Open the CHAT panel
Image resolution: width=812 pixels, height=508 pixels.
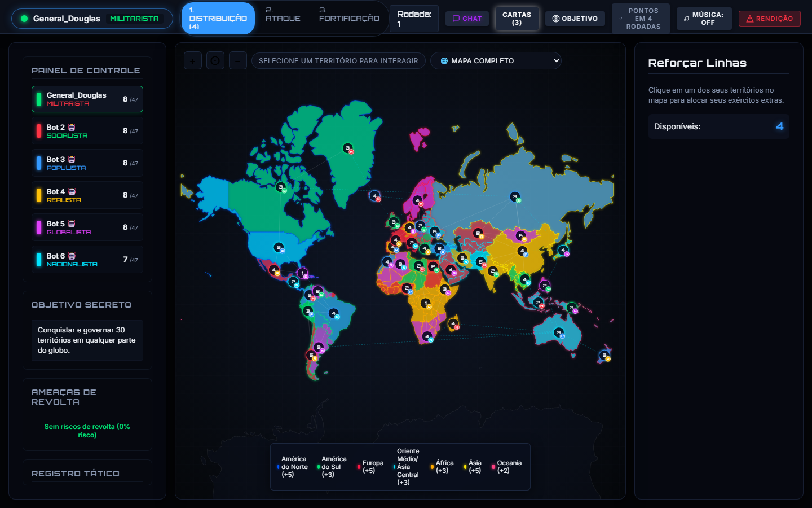pos(467,19)
